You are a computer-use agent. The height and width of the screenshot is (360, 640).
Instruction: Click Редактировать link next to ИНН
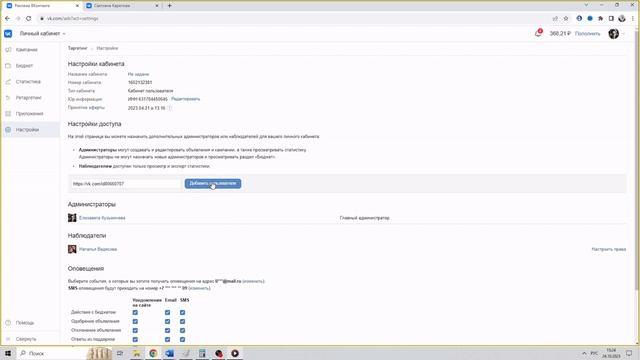186,99
